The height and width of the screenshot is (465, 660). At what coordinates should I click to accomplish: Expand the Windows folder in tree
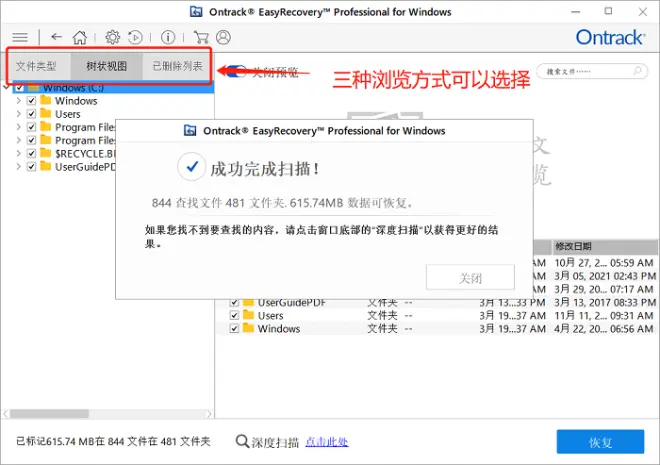(19, 101)
